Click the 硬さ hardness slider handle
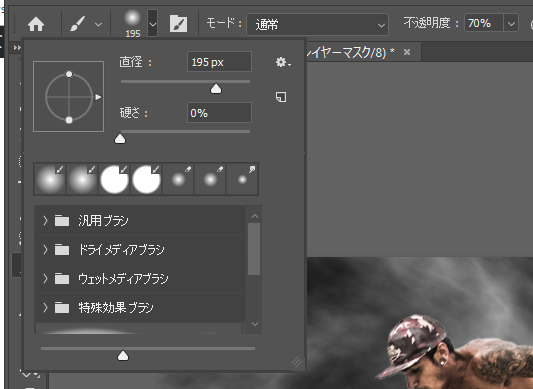Image resolution: width=533 pixels, height=389 pixels. pos(120,139)
